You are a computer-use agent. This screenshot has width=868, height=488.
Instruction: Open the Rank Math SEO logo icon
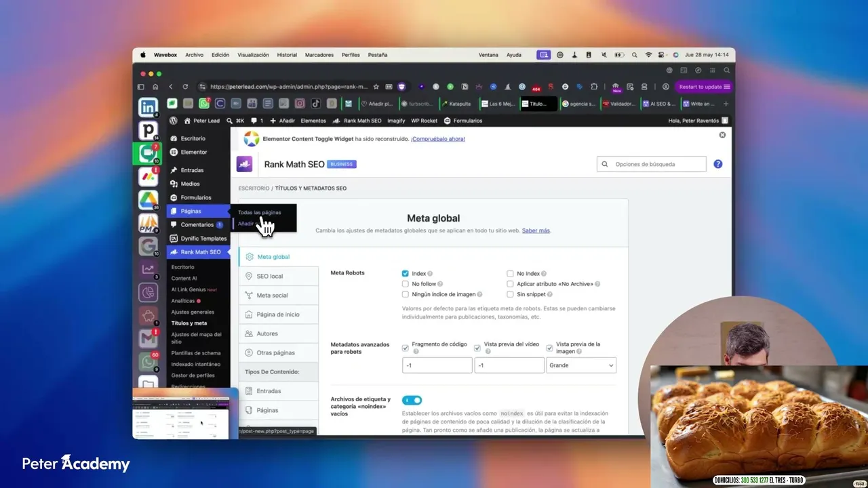point(244,164)
